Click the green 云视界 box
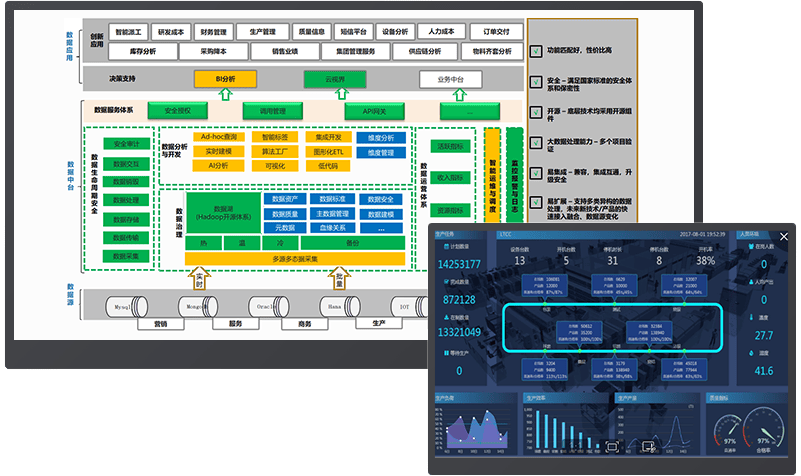The image size is (801, 476). (x=333, y=77)
